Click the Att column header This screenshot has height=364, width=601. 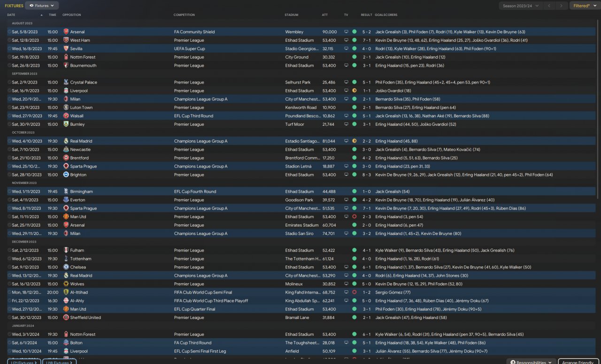(325, 15)
